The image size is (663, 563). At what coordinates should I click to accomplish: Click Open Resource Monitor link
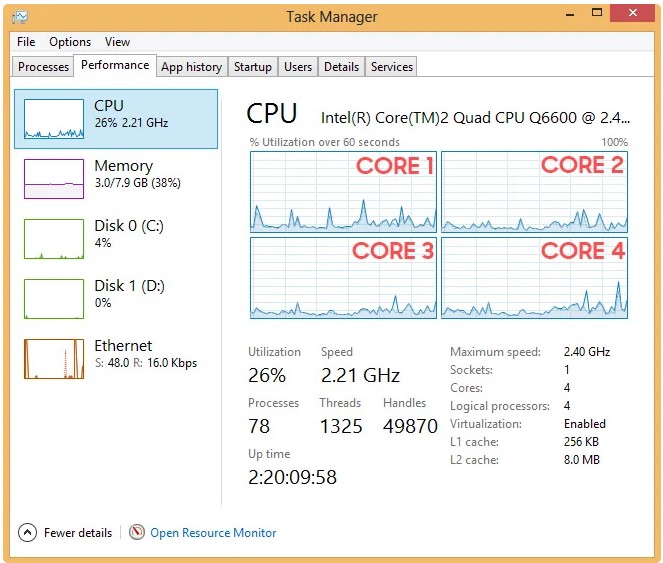pos(214,533)
